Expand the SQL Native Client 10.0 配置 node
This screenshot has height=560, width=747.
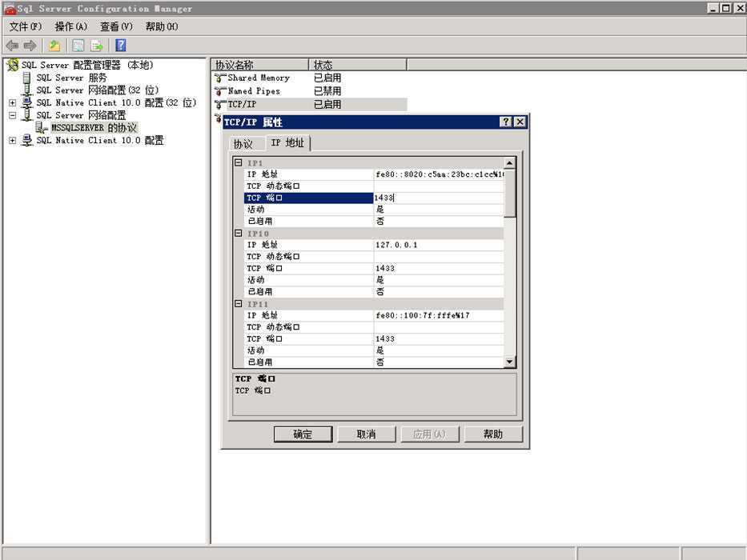pyautogui.click(x=12, y=141)
